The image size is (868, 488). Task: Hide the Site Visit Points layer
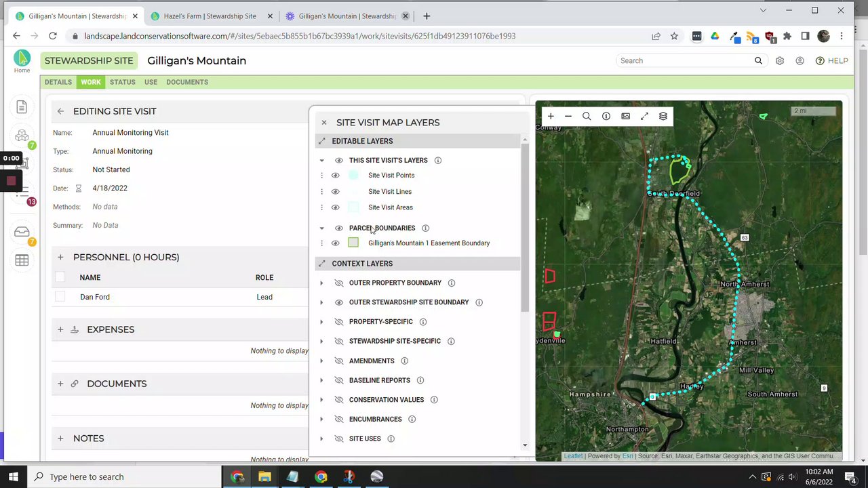point(335,176)
